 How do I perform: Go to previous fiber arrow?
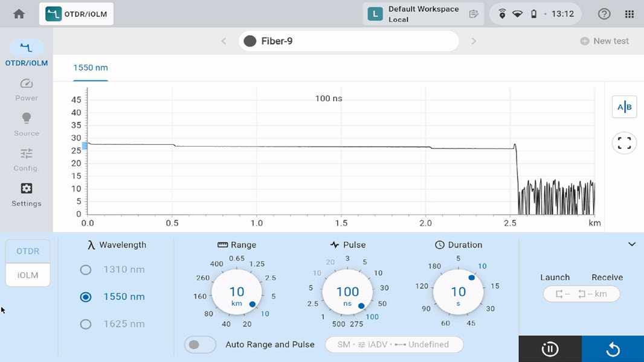tap(224, 41)
